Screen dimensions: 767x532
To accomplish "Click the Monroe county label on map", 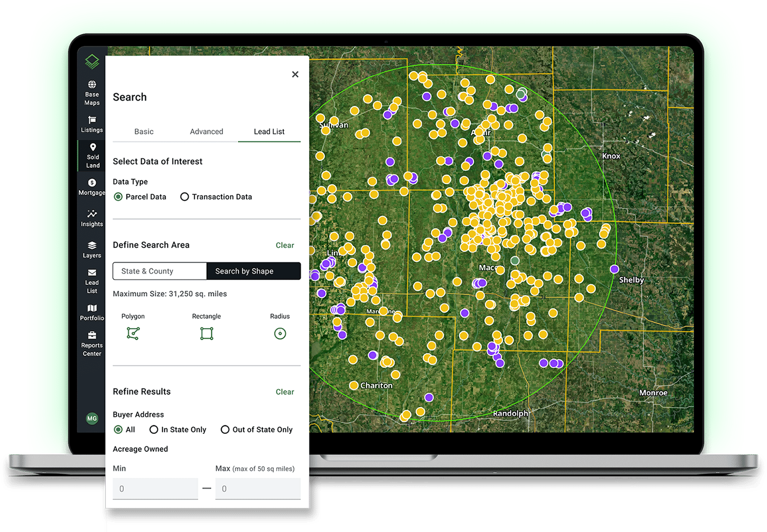I will pyautogui.click(x=653, y=392).
